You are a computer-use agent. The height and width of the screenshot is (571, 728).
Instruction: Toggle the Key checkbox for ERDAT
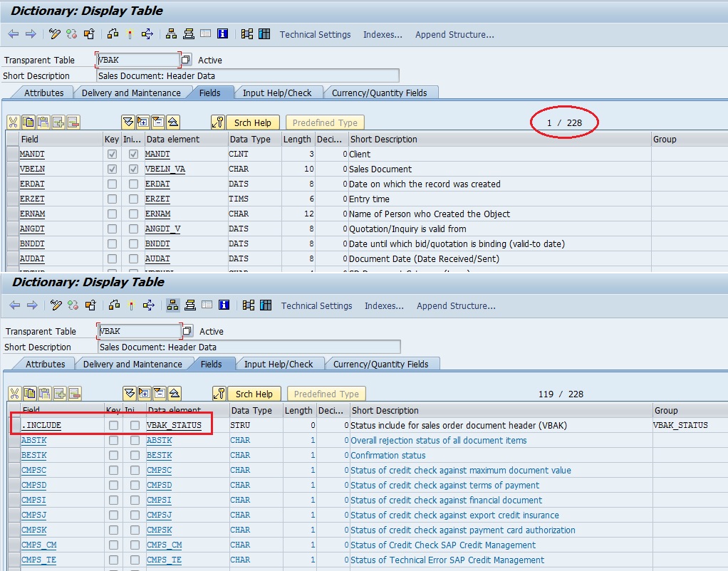click(112, 184)
